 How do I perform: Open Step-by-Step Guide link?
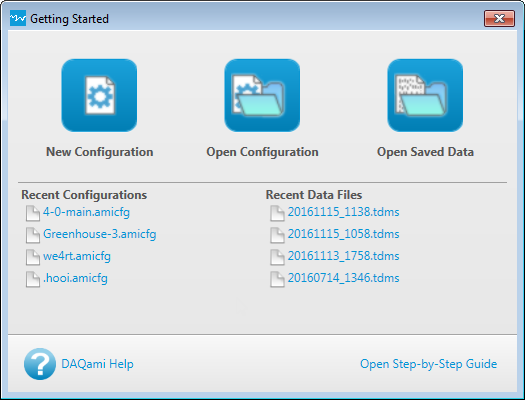(429, 364)
